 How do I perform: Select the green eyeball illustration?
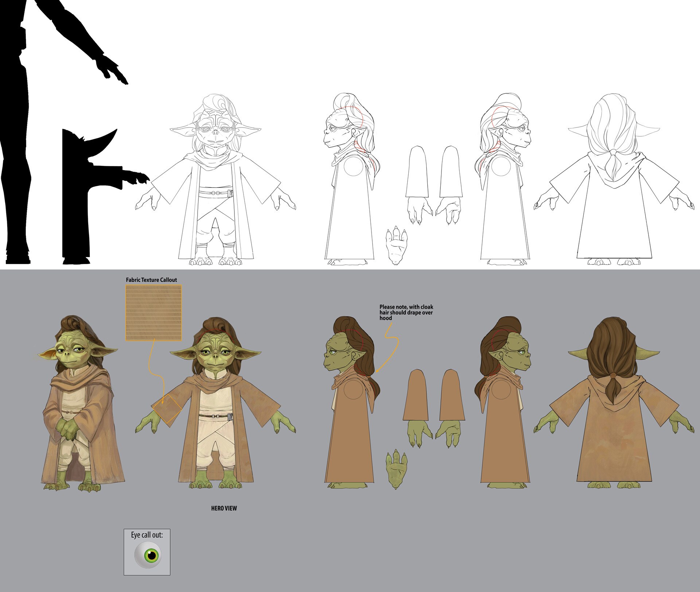(147, 556)
